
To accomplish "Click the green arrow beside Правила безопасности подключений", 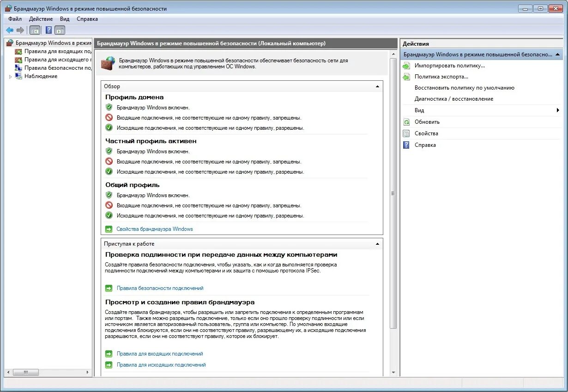I will (x=109, y=288).
